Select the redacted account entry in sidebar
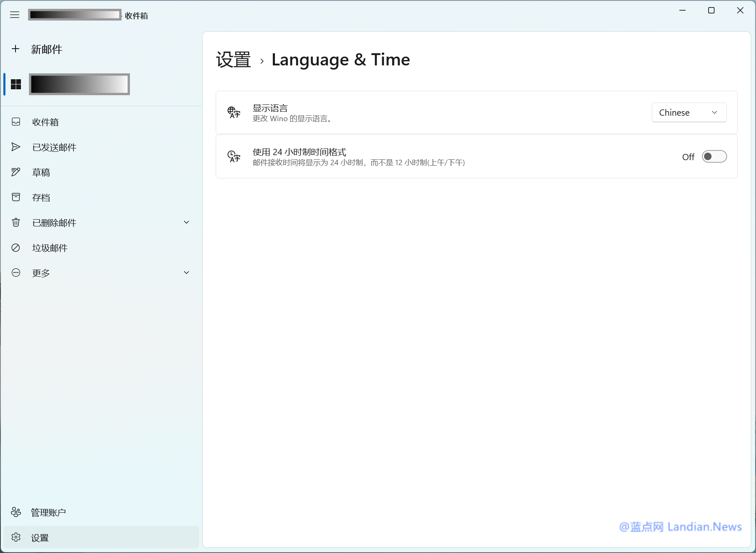756x553 pixels. 79,84
